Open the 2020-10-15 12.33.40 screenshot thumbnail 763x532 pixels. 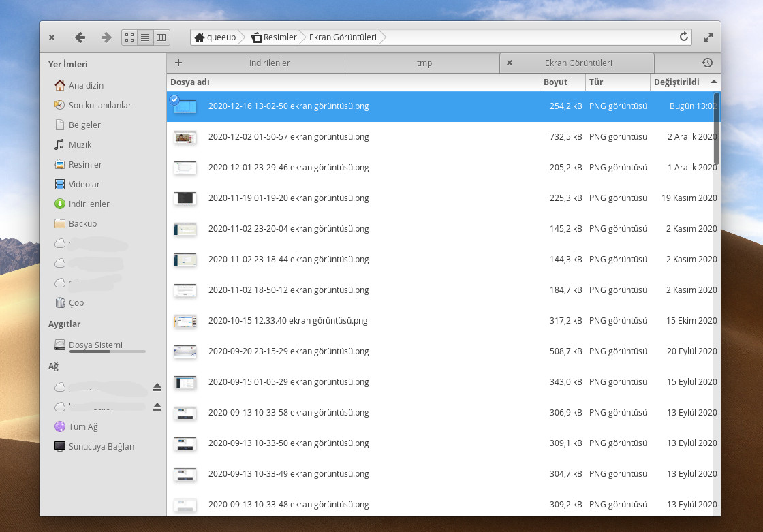[185, 320]
